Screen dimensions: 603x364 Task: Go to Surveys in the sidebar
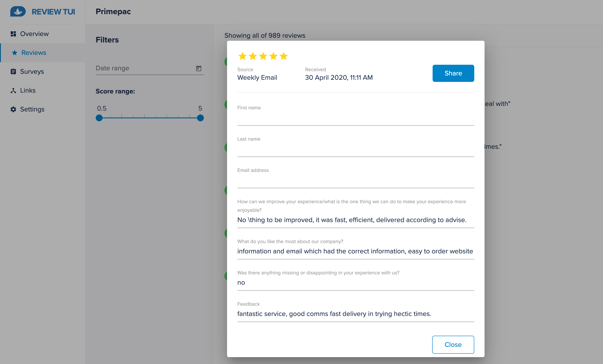coord(42,71)
